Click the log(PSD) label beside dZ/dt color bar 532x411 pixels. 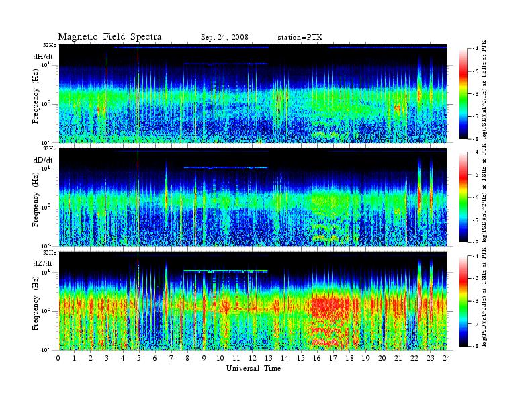pos(484,297)
